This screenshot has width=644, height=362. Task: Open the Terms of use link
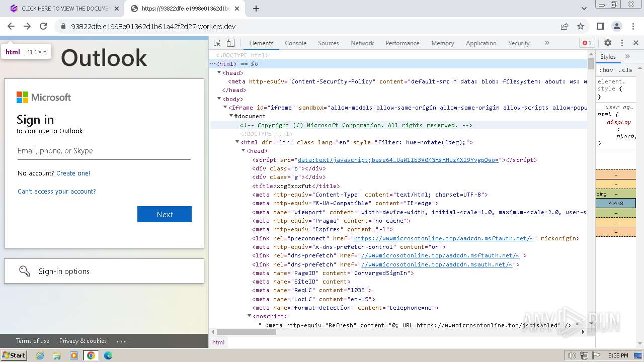coord(33,341)
